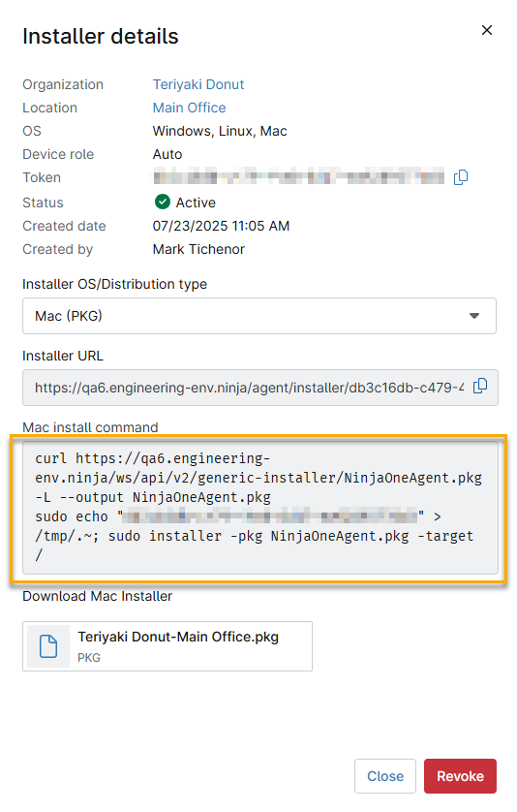Click the file icon of Teriyaki Donut-Main Office.pkg
This screenshot has width=517, height=812.
48,645
